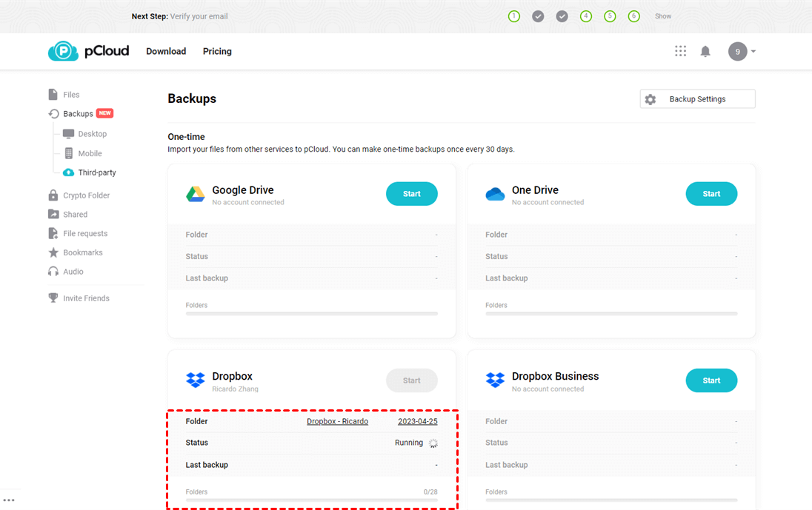The height and width of the screenshot is (510, 812).
Task: Click the pCloud logo icon
Action: (x=64, y=51)
